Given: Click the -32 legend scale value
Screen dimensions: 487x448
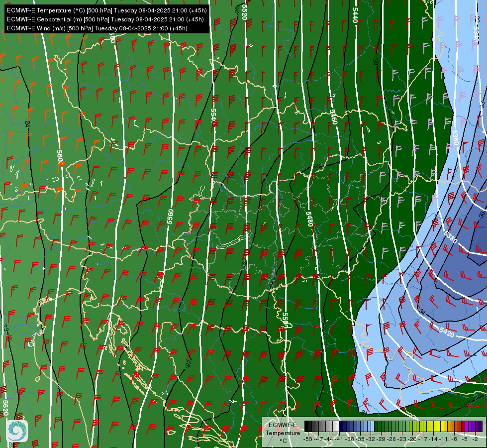Looking at the screenshot, I should coord(371,439).
